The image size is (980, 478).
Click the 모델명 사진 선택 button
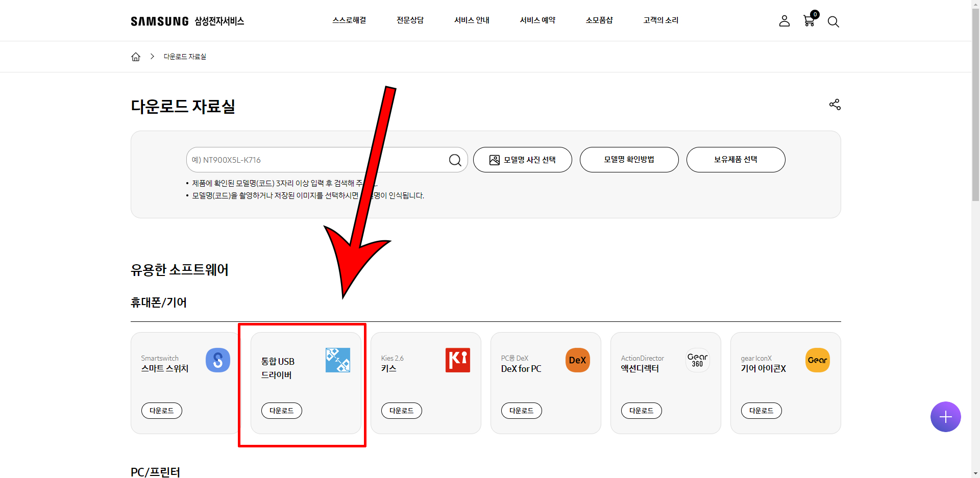point(523,160)
